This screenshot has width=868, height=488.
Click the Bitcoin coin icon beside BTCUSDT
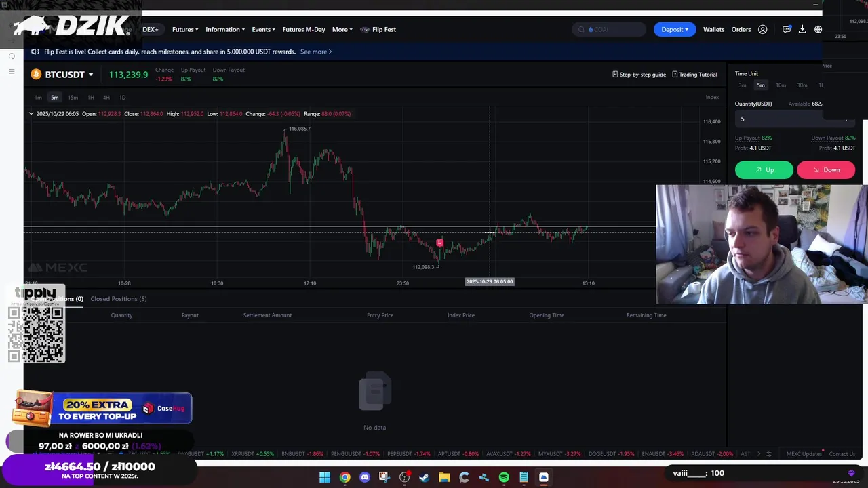coord(36,75)
